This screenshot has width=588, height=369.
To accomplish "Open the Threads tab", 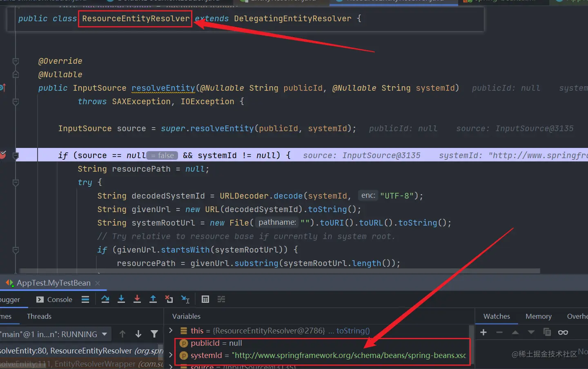I will 39,316.
